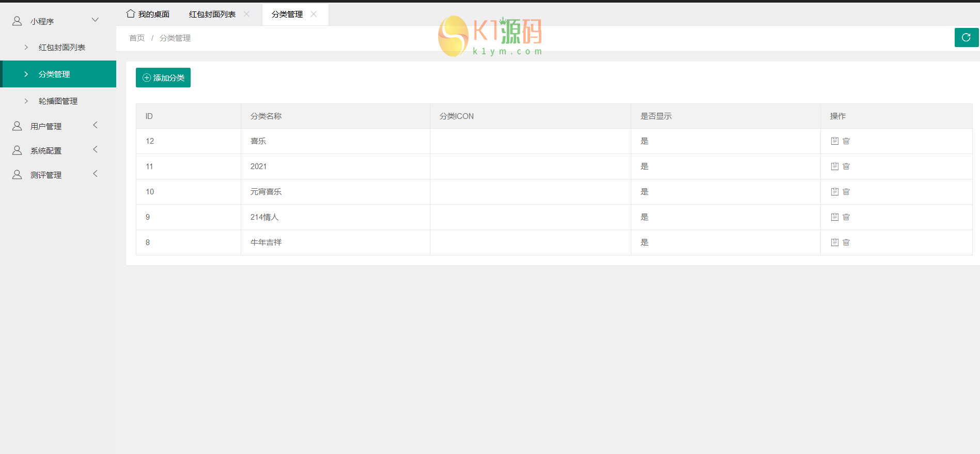980x454 pixels.
Task: Switch to the 我的桌面 tab
Action: (x=148, y=14)
